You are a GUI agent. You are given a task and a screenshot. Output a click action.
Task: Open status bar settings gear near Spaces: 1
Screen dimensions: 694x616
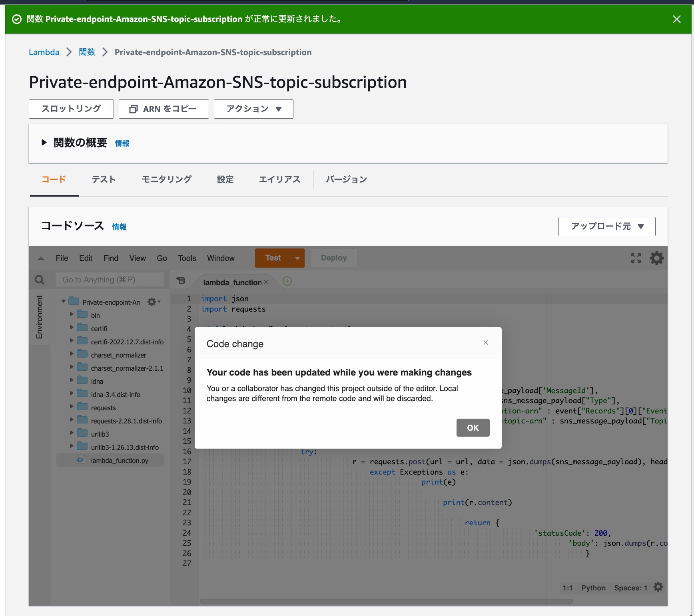click(658, 587)
